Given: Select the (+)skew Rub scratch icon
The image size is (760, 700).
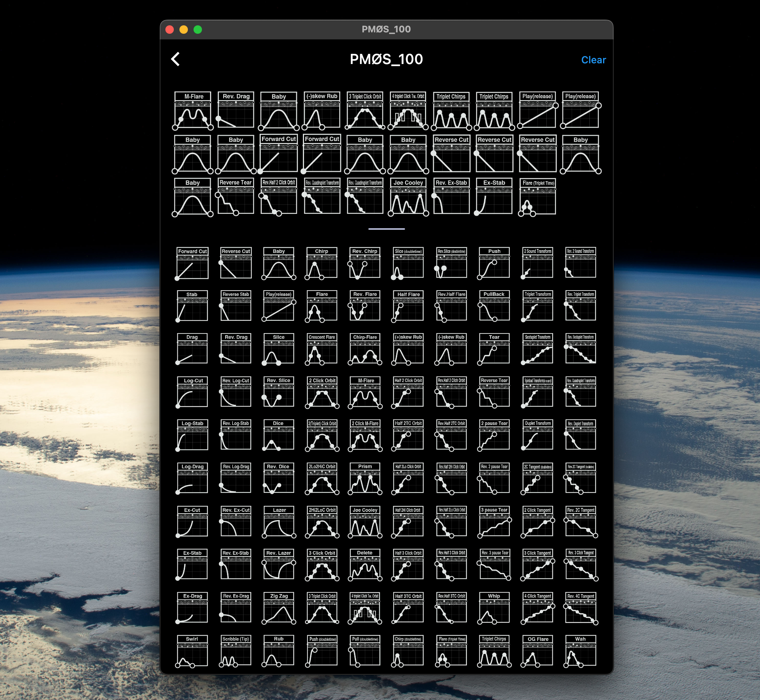Looking at the screenshot, I should pos(408,349).
